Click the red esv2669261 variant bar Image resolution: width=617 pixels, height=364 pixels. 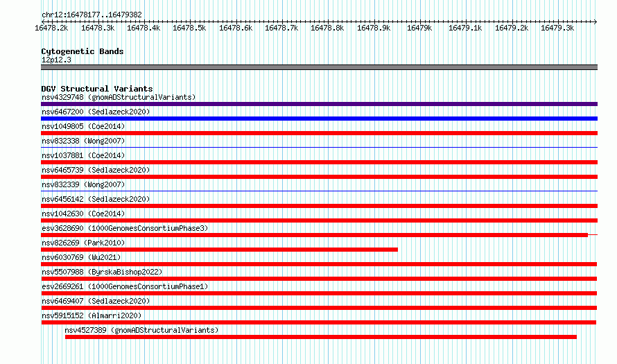click(x=319, y=293)
